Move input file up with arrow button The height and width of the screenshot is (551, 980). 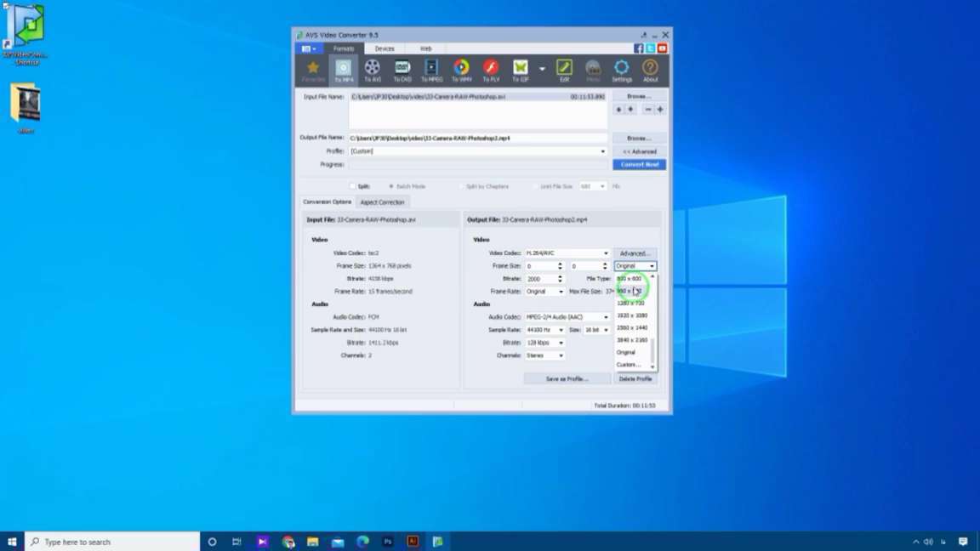[x=618, y=110]
